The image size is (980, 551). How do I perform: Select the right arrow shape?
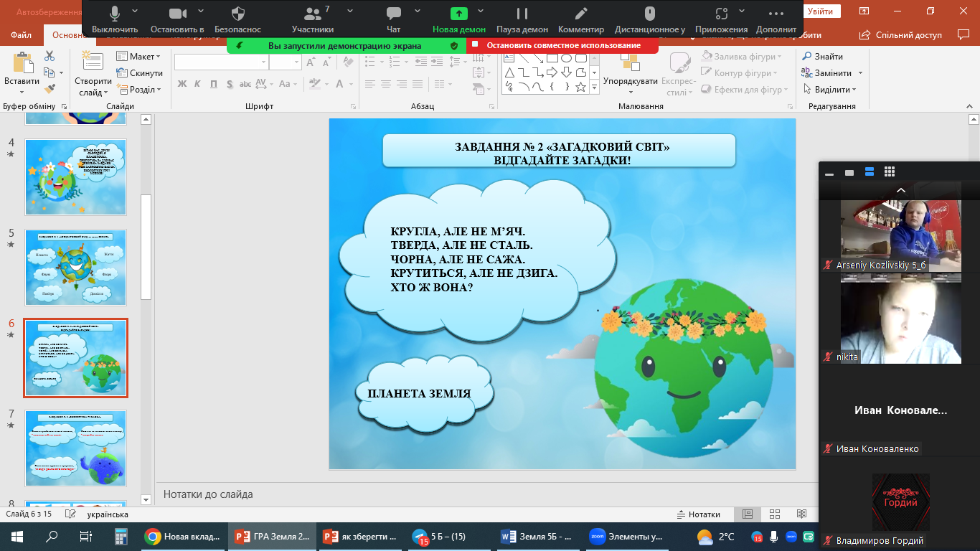click(551, 72)
